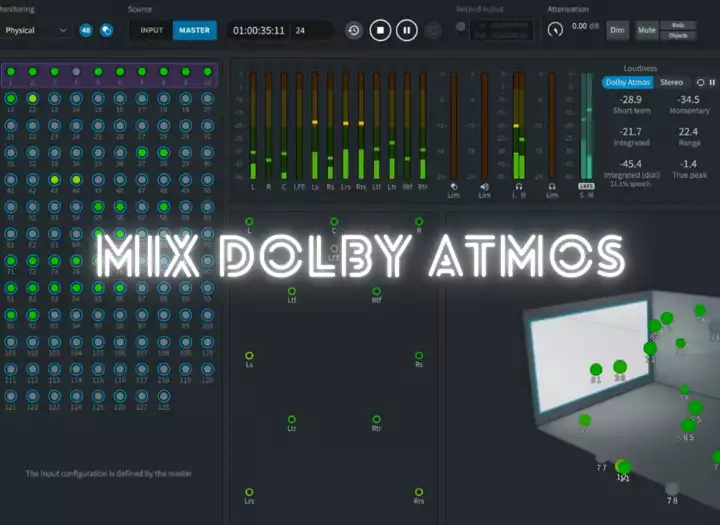
Task: Click object 81 in the 3D room
Action: [x=596, y=369]
